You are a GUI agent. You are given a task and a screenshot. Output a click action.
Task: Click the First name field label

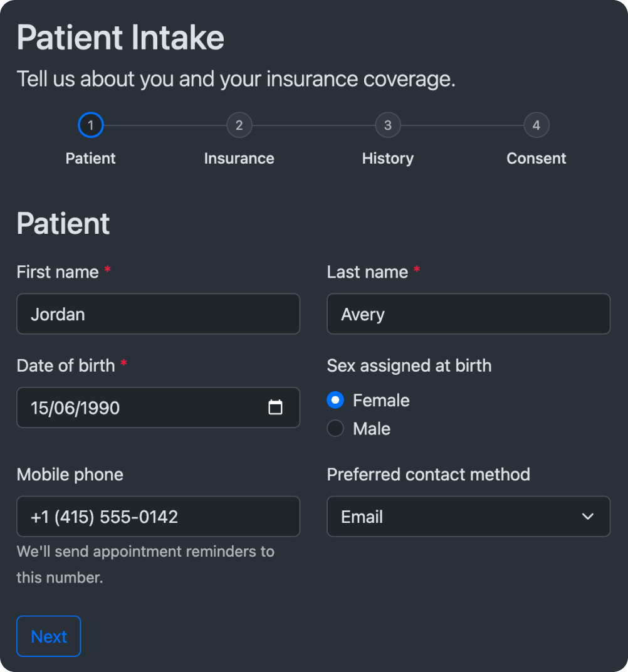tap(58, 272)
